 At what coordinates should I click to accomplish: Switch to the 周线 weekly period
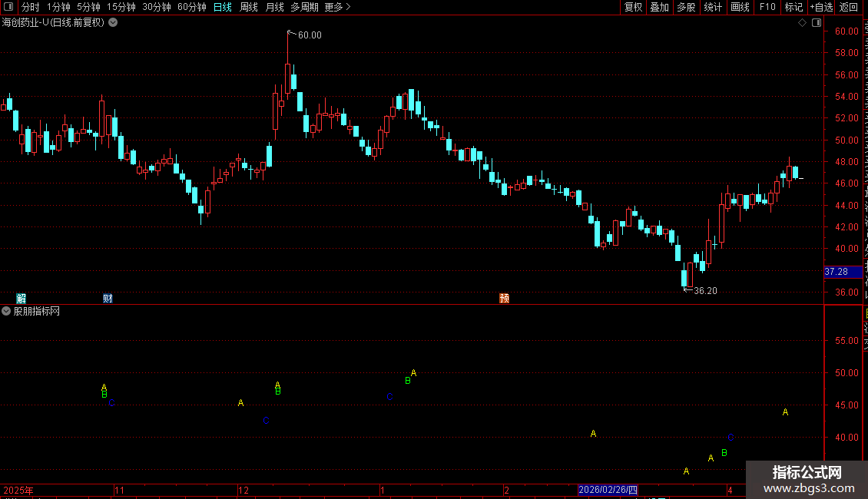[249, 7]
